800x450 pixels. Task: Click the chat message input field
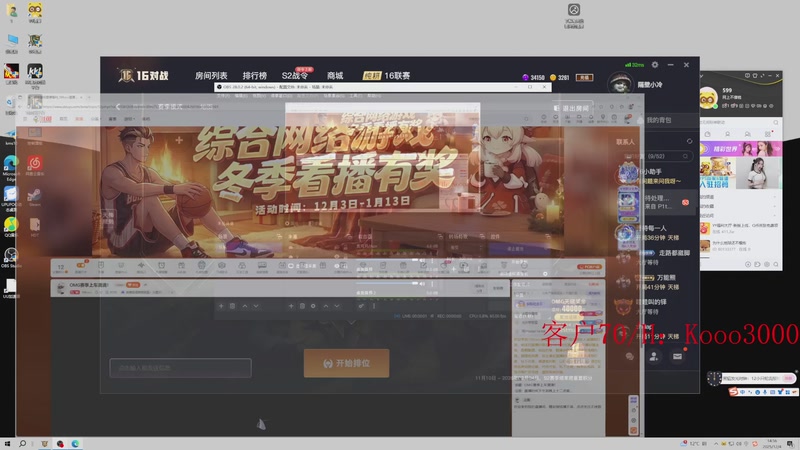(181, 368)
